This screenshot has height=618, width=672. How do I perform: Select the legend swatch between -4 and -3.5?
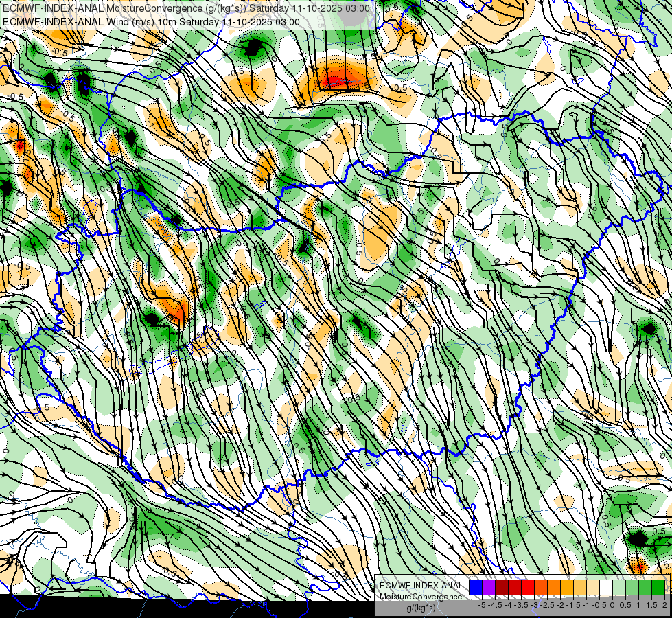coord(515,587)
